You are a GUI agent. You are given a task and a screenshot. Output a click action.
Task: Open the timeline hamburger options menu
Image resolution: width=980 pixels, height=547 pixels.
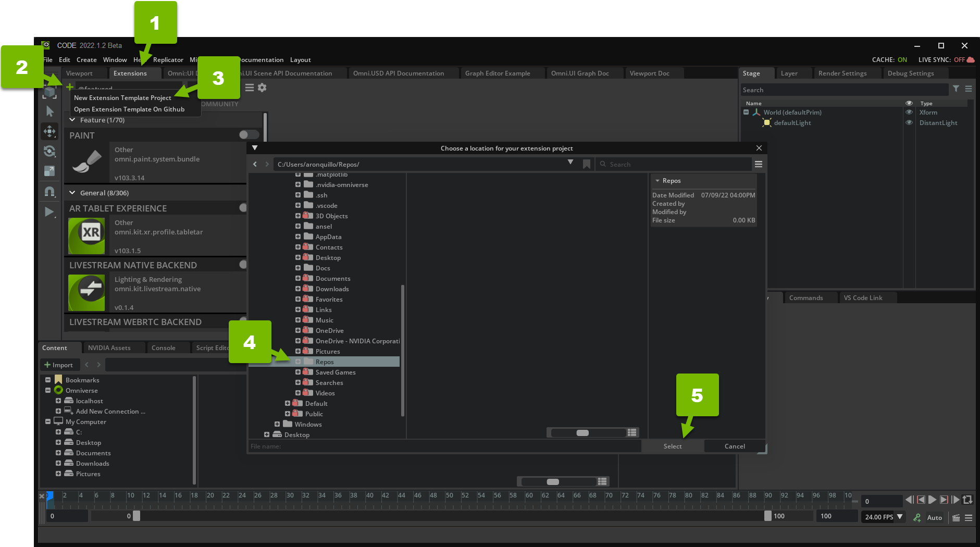pyautogui.click(x=969, y=517)
